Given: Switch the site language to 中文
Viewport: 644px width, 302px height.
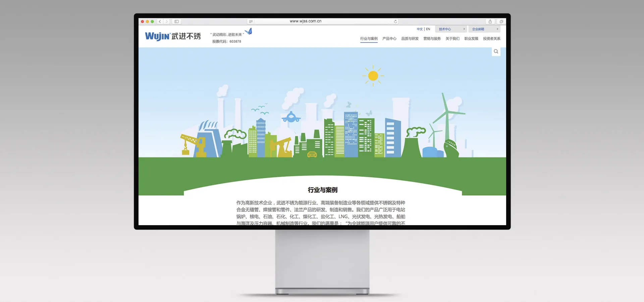Looking at the screenshot, I should 420,29.
